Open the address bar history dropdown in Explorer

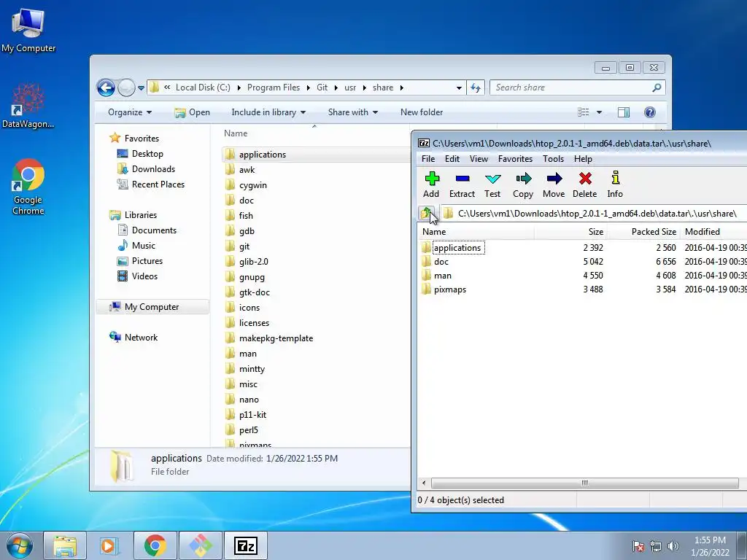click(459, 88)
